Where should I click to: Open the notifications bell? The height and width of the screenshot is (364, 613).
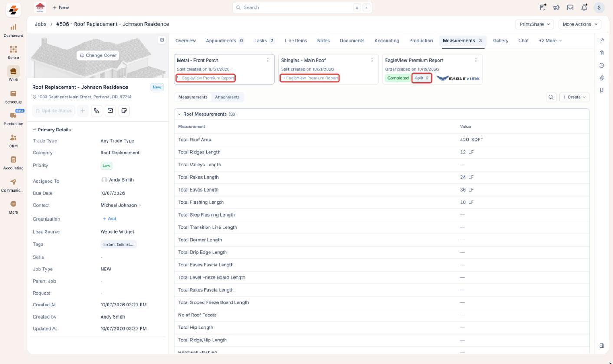[x=584, y=7]
